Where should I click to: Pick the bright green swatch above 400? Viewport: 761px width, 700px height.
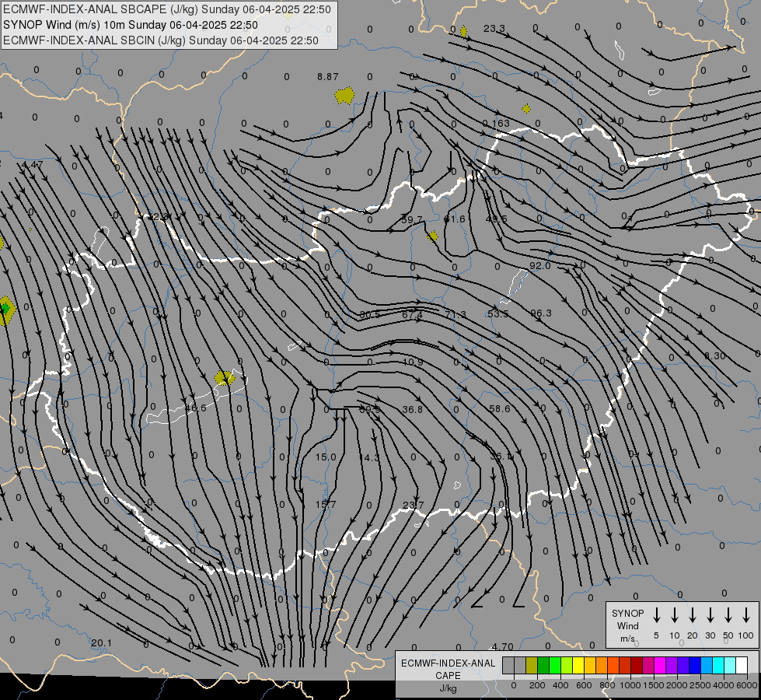(555, 666)
